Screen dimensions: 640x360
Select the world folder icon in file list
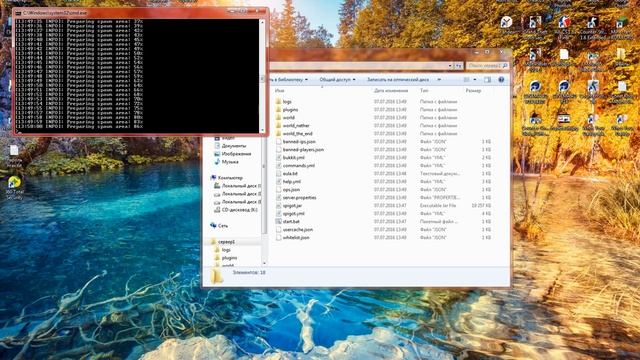click(278, 117)
